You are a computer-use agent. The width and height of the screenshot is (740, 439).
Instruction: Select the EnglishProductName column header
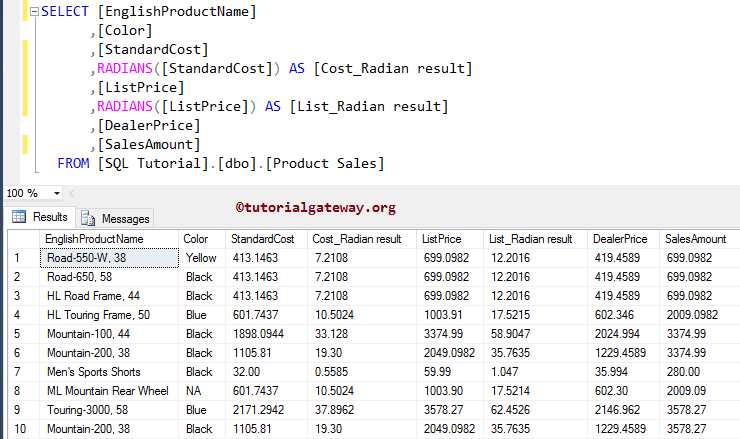click(x=94, y=239)
